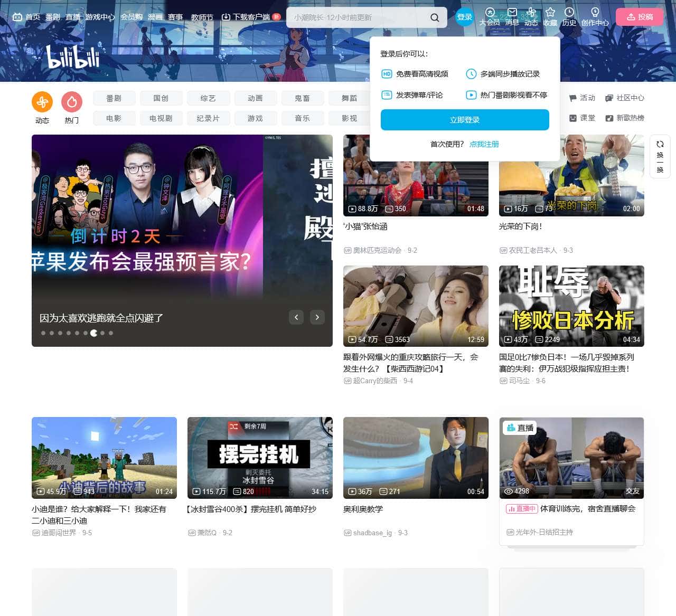This screenshot has width=676, height=616.
Task: Open title 体育训练完，宿舍直播聊会
Action: [x=588, y=509]
